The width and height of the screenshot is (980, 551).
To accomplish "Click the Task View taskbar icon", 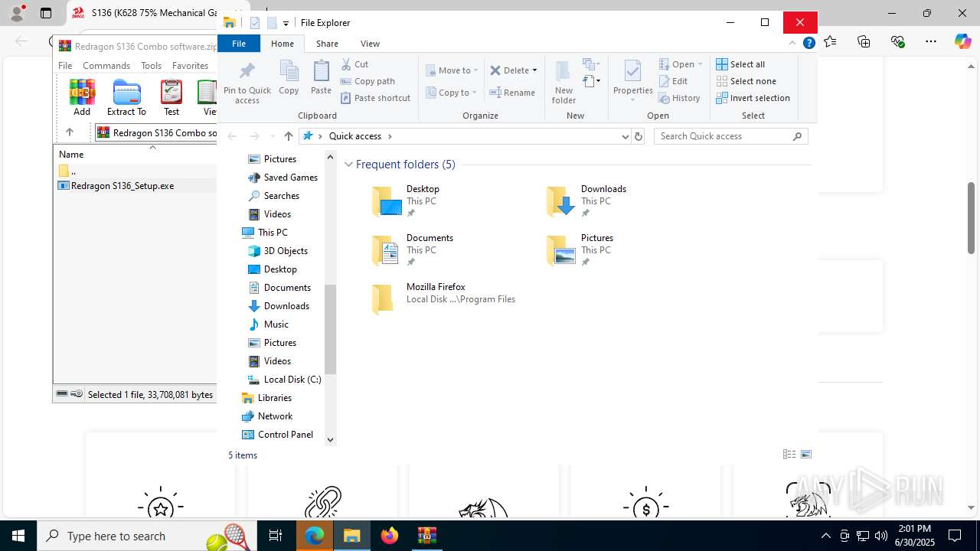I will point(276,536).
